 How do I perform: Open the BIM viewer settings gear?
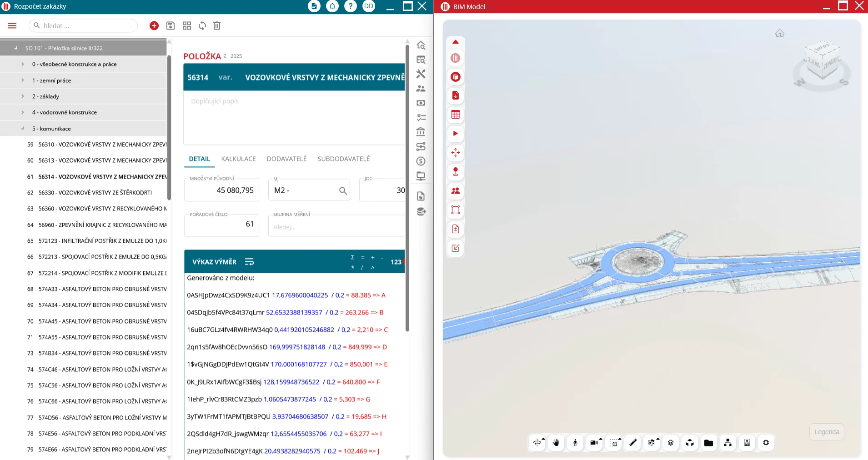pos(766,443)
